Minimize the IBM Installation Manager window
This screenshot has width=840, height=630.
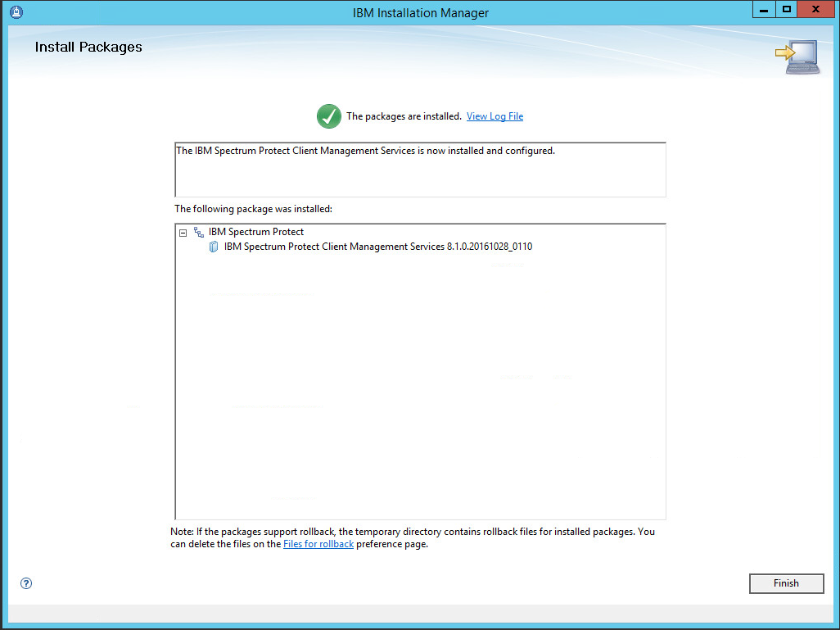click(764, 11)
